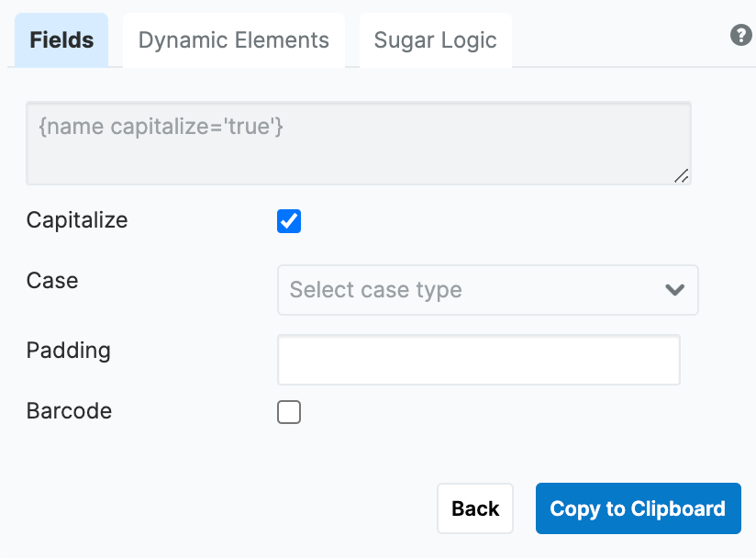Screen dimensions: 756x558
Task: Switch to the Dynamic Elements tab
Action: (x=233, y=40)
